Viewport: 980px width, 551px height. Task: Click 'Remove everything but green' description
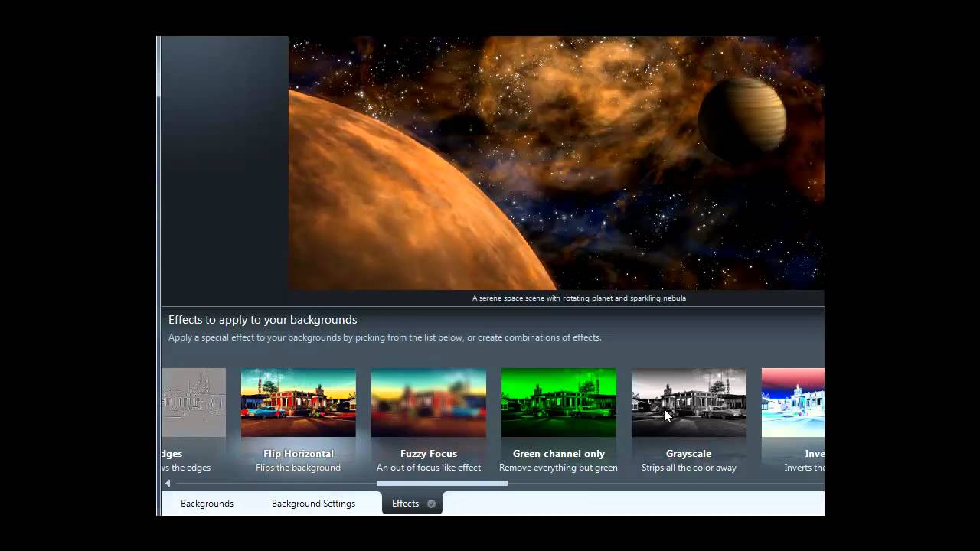[559, 468]
